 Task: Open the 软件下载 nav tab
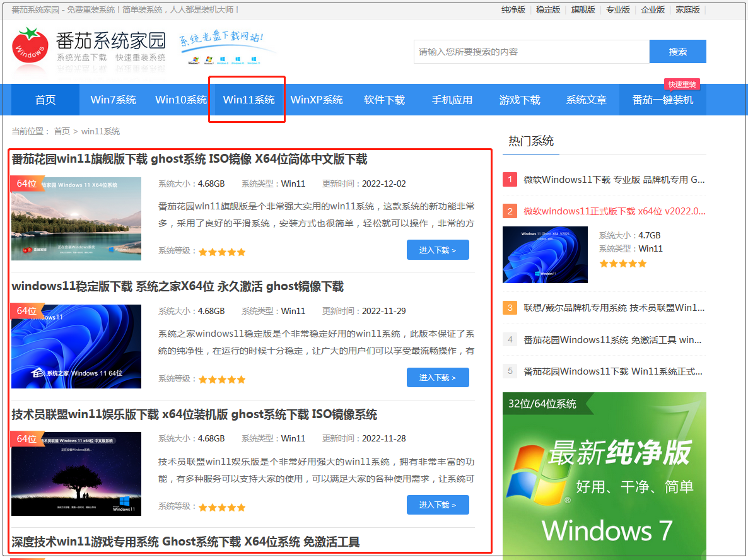[x=384, y=100]
